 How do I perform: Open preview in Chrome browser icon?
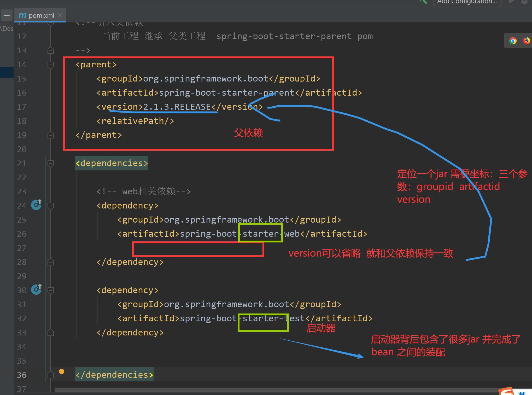513,41
